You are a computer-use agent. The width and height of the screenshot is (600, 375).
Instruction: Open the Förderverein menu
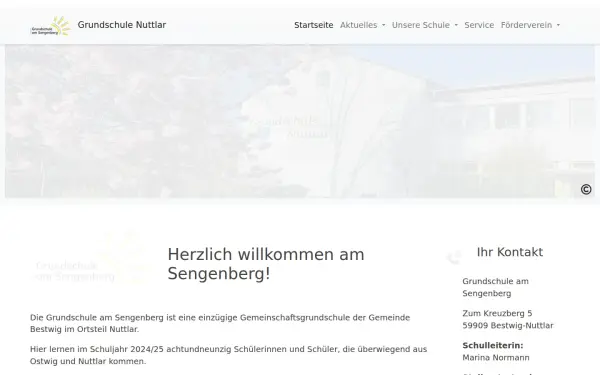526,25
